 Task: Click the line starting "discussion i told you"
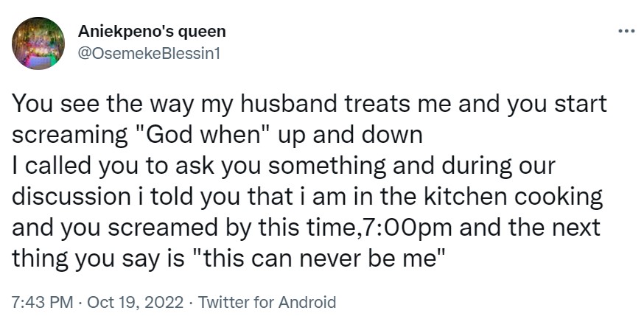307,197
